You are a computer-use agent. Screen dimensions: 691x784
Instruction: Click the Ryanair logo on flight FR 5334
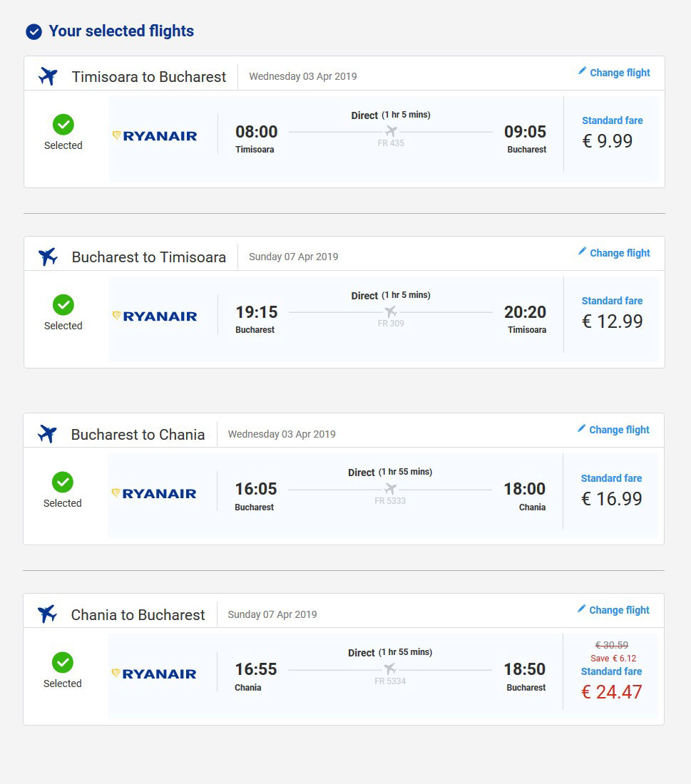[154, 674]
